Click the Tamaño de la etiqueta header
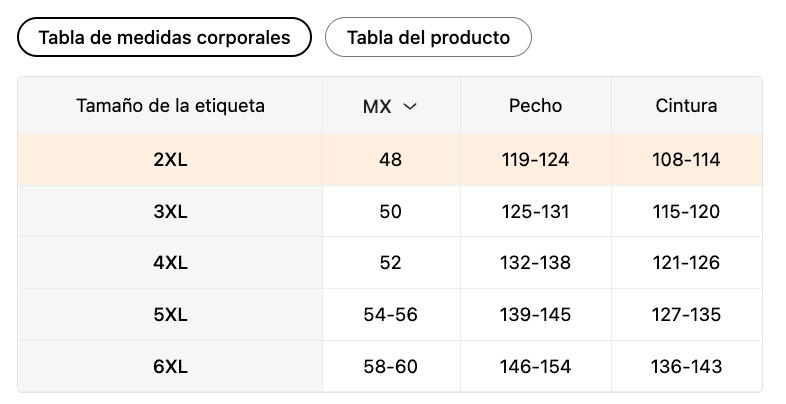Viewport: 786px width, 404px height. 170,105
